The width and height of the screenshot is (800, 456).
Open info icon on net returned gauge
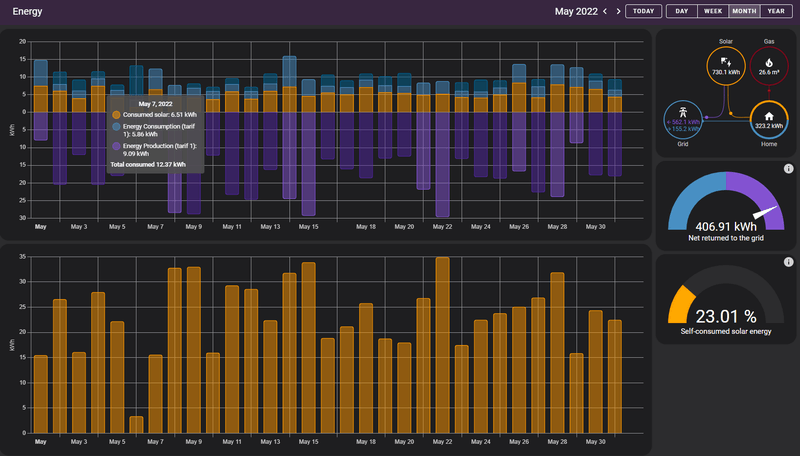[x=788, y=169]
